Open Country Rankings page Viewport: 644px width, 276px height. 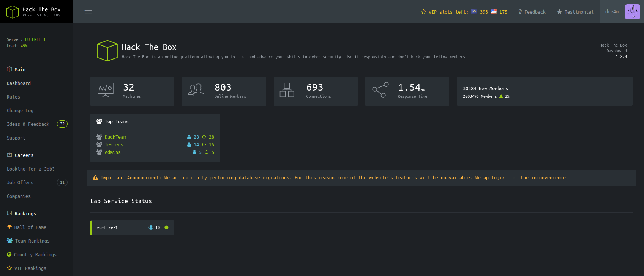pyautogui.click(x=35, y=254)
